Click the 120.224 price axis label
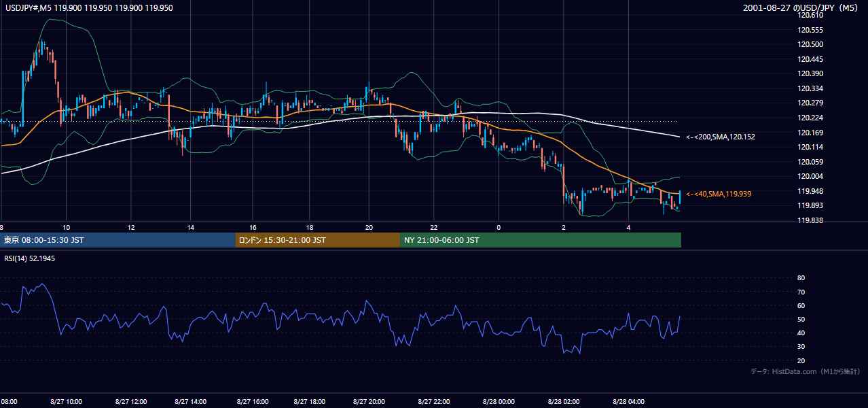The image size is (868, 408). click(x=810, y=118)
